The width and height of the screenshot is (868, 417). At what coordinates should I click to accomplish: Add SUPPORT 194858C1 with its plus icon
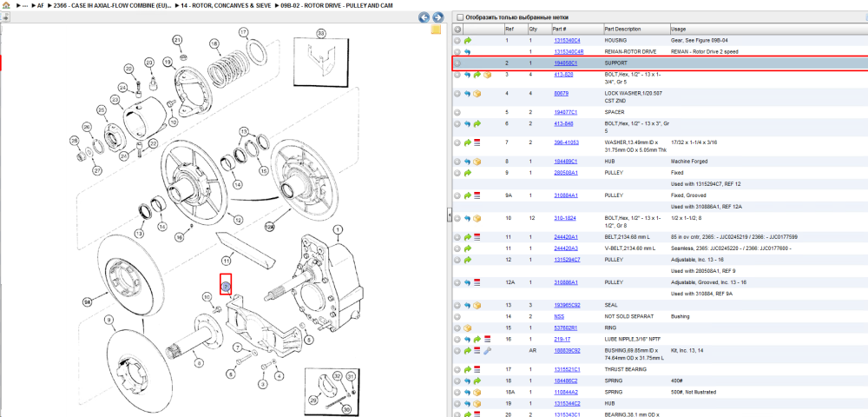[x=457, y=63]
